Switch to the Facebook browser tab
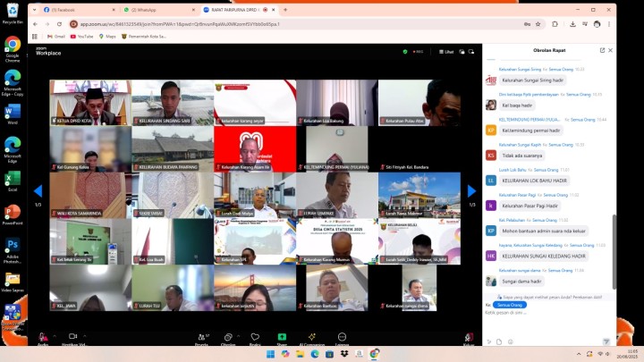 [79, 10]
